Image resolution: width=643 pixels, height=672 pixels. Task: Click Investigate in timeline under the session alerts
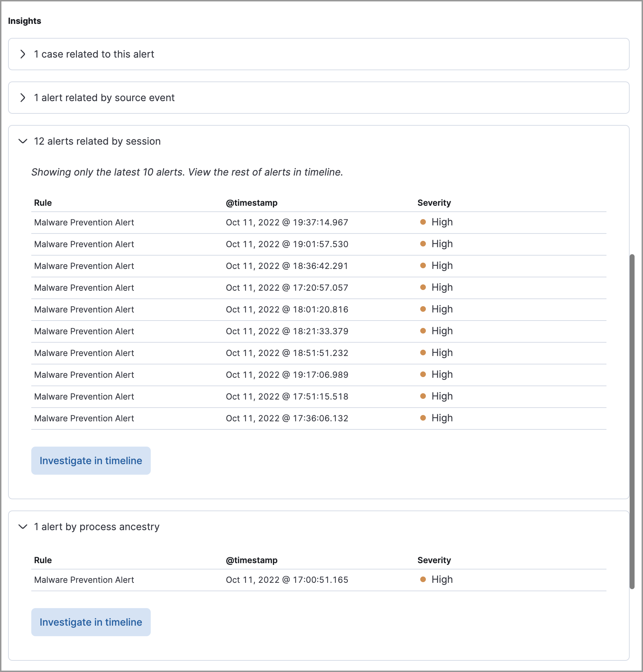click(x=91, y=460)
